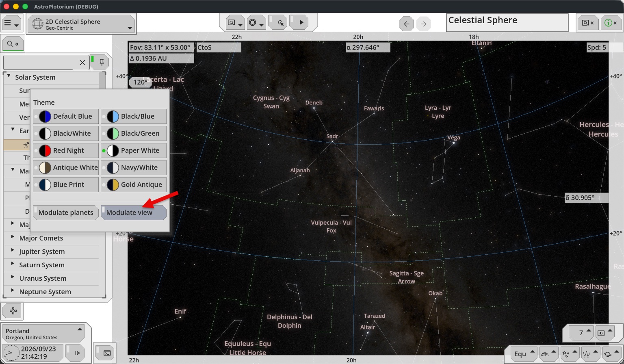
Task: Select the Neptune System tree row
Action: [51, 292]
